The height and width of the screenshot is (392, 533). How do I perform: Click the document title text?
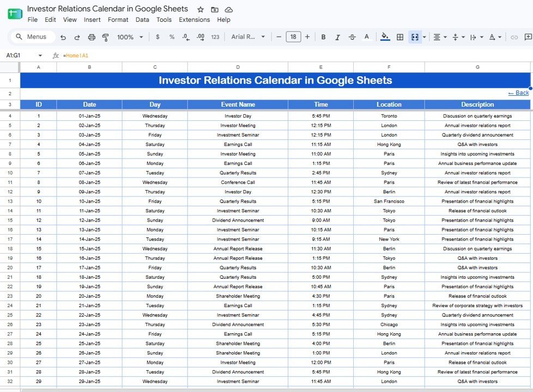[107, 9]
